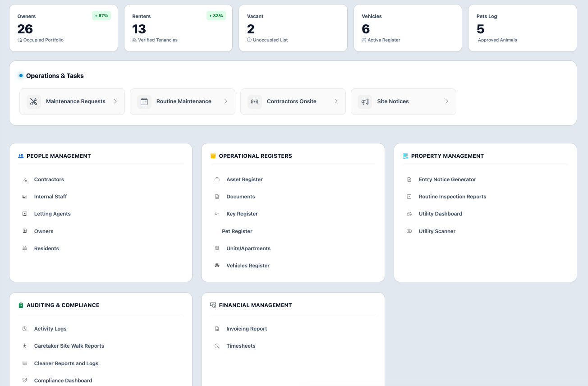Click the briefcase icon beside Asset Register
The width and height of the screenshot is (588, 386).
tap(217, 179)
